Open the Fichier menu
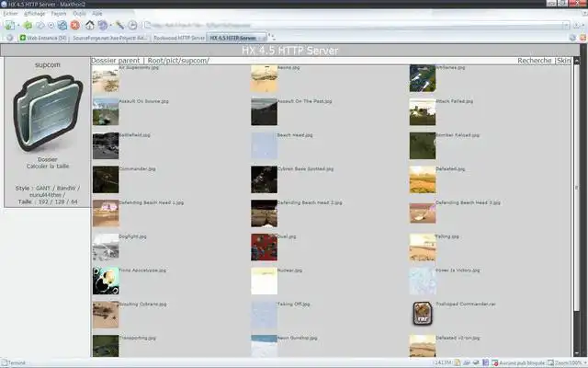The image size is (588, 368). (10, 14)
